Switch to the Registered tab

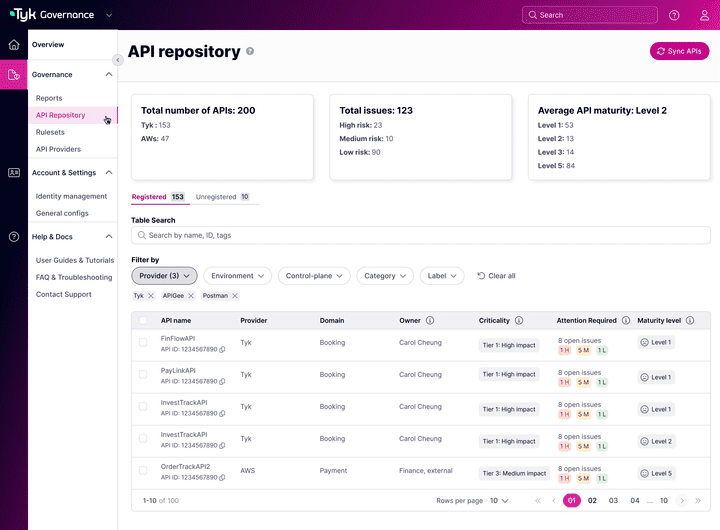click(158, 197)
